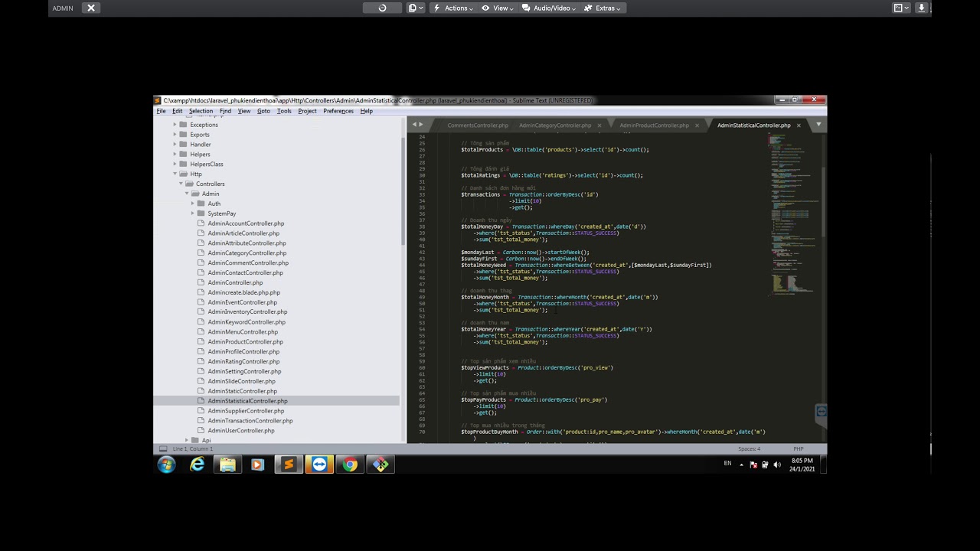Expand the Auth folder

tap(192, 204)
